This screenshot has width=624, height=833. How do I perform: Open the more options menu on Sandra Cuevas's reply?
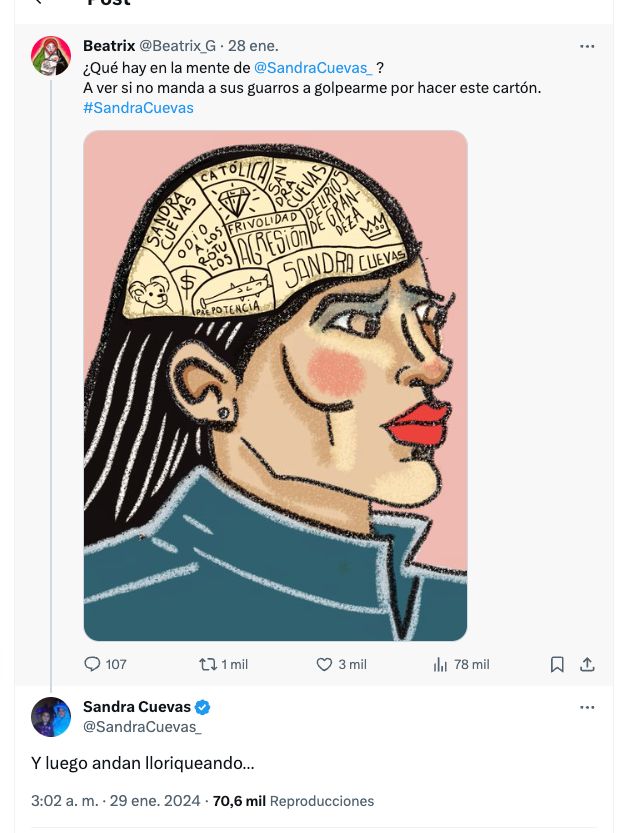click(588, 707)
